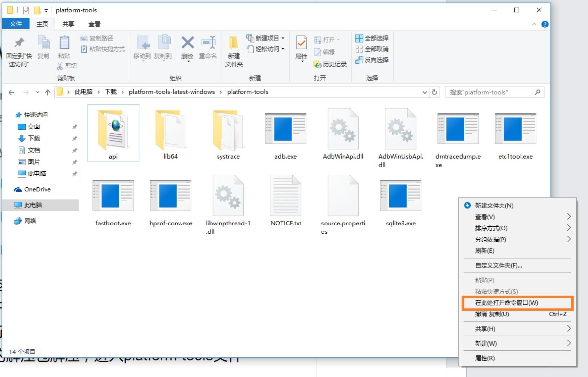Click the 剪切 scissors button

coord(67,66)
